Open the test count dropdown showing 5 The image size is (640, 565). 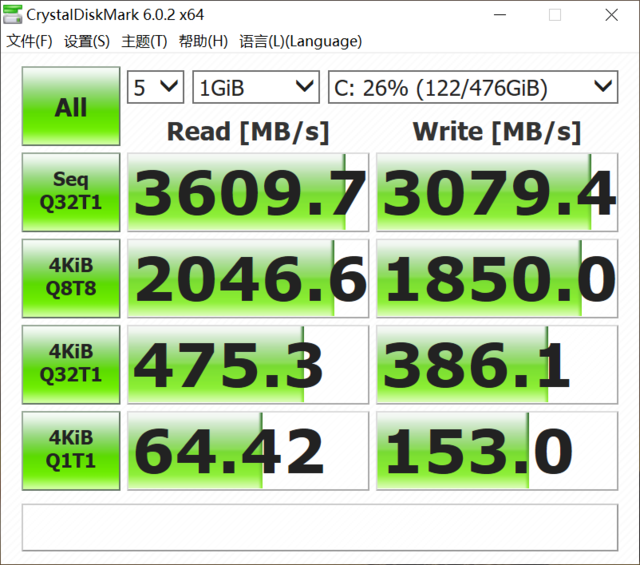pyautogui.click(x=156, y=87)
